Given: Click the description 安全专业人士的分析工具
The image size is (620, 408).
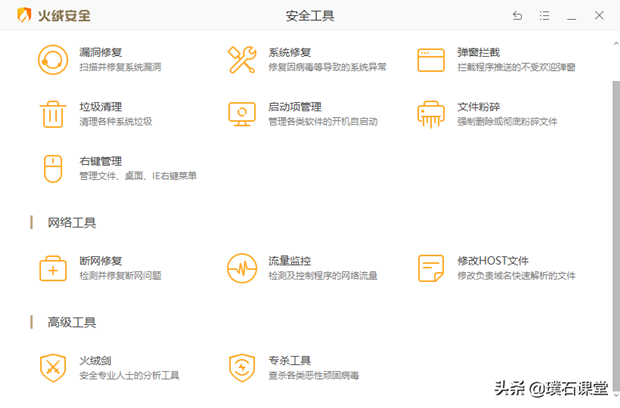Looking at the screenshot, I should (129, 375).
